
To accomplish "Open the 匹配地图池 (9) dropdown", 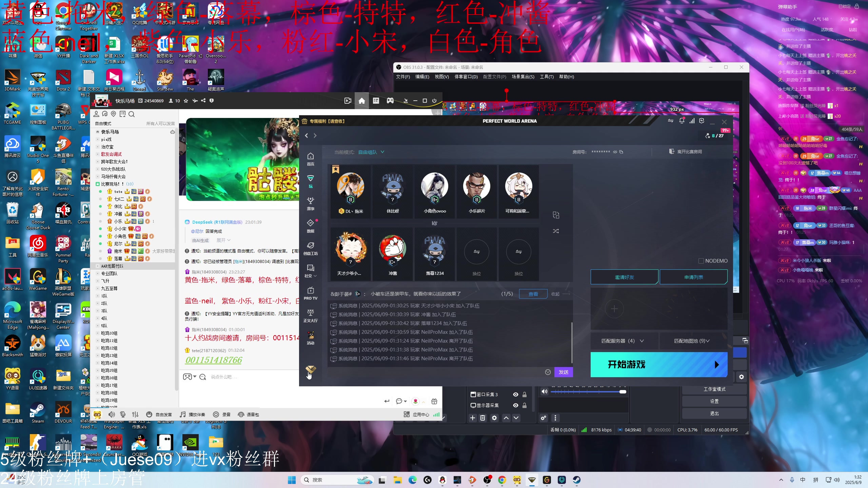I will pos(692,341).
